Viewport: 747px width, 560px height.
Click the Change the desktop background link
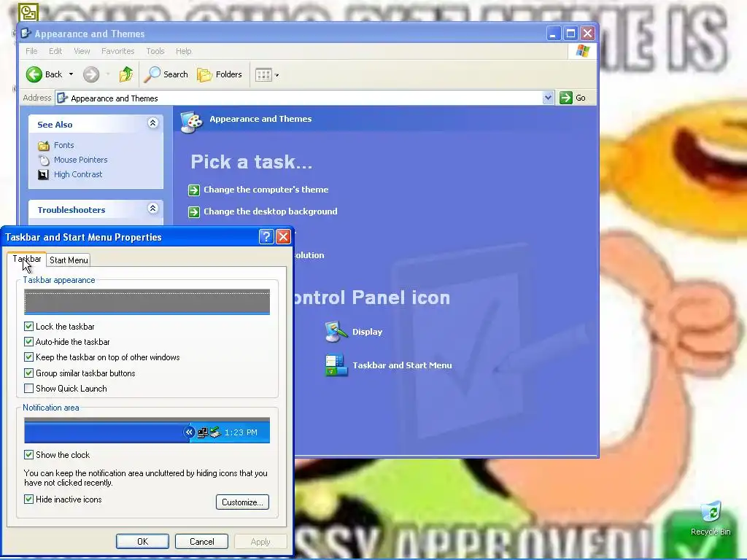pos(271,211)
